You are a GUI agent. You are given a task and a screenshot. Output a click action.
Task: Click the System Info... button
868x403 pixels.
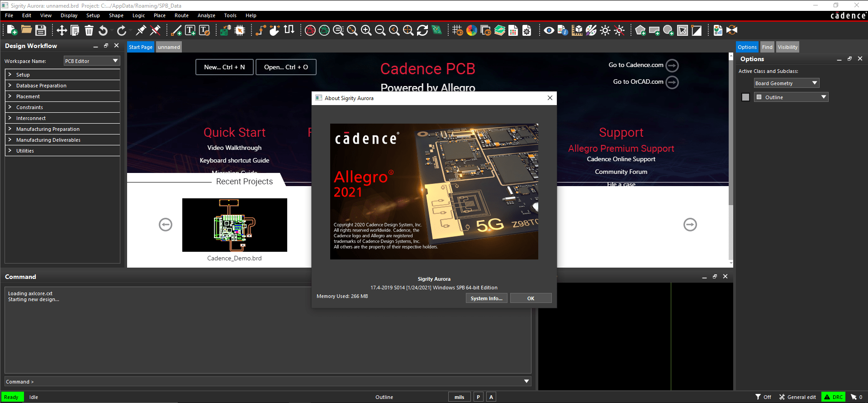pyautogui.click(x=486, y=298)
